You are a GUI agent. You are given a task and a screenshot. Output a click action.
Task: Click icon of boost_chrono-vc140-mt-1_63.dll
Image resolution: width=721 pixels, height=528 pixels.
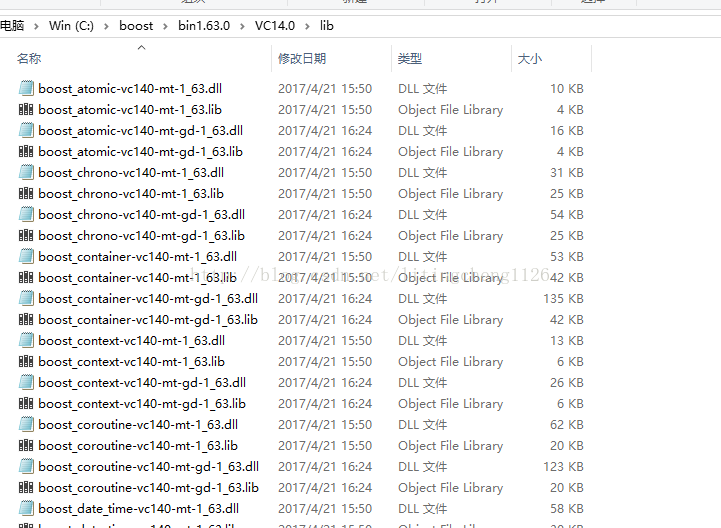pos(26,172)
